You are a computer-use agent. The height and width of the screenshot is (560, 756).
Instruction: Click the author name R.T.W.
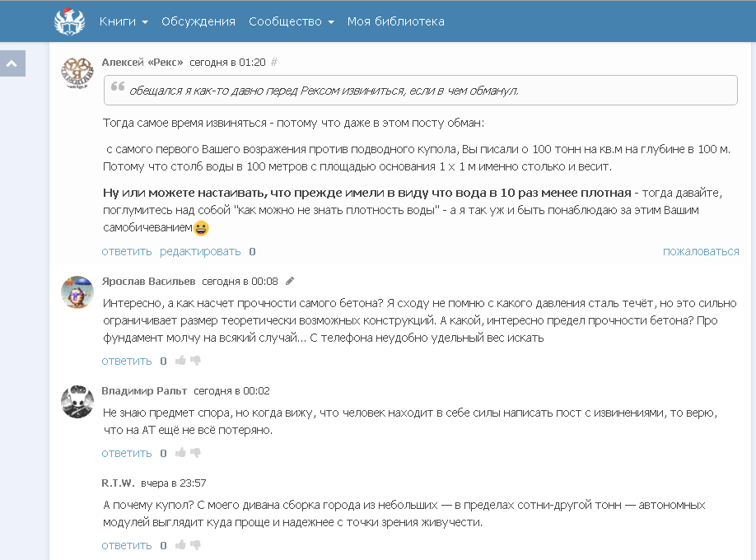(x=118, y=483)
